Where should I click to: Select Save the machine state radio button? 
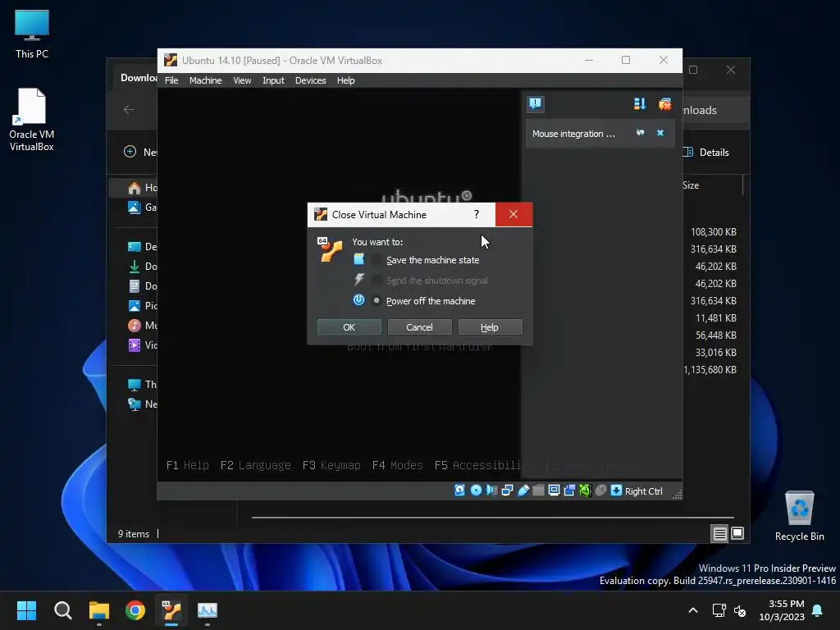point(377,260)
